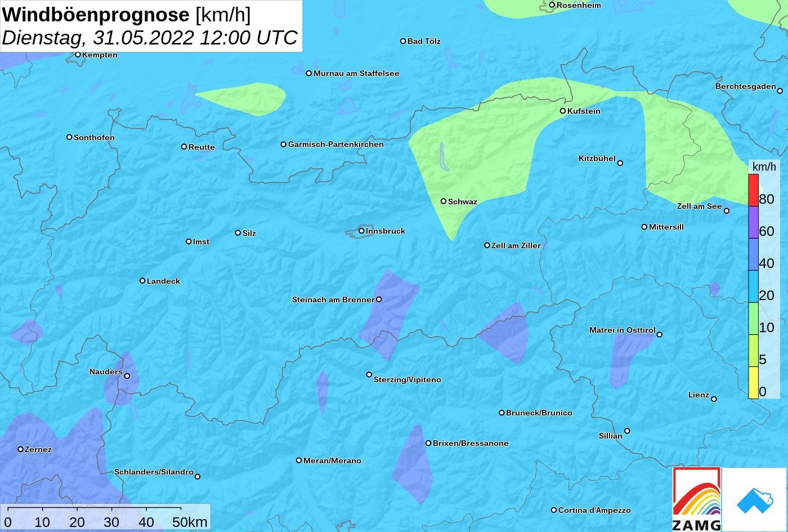
Task: Click the Kufstein city marker
Action: pyautogui.click(x=563, y=111)
